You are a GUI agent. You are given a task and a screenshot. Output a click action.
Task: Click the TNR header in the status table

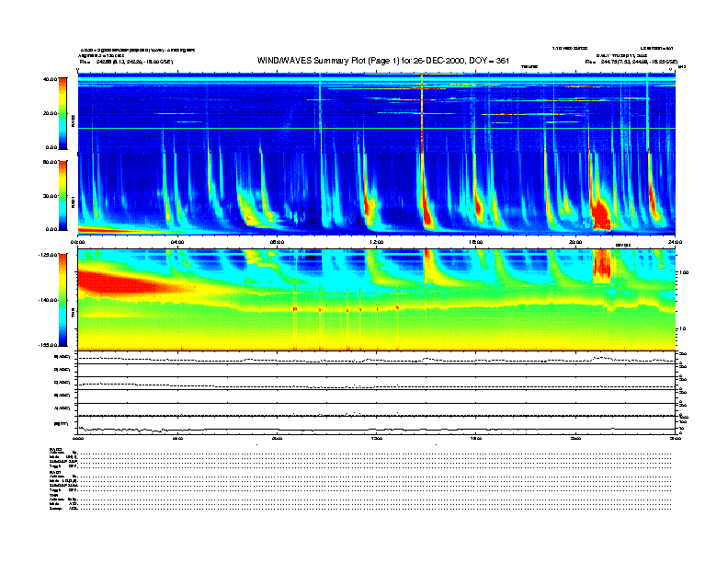[x=54, y=495]
